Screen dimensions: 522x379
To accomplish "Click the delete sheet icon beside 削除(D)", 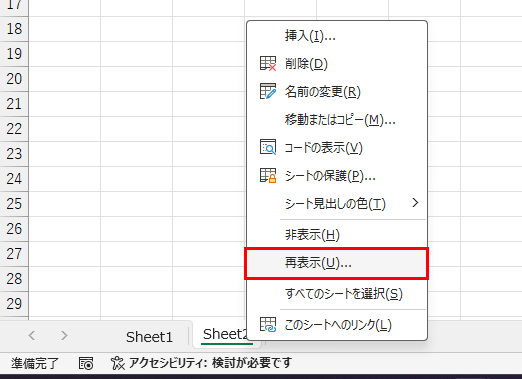I will tap(268, 63).
